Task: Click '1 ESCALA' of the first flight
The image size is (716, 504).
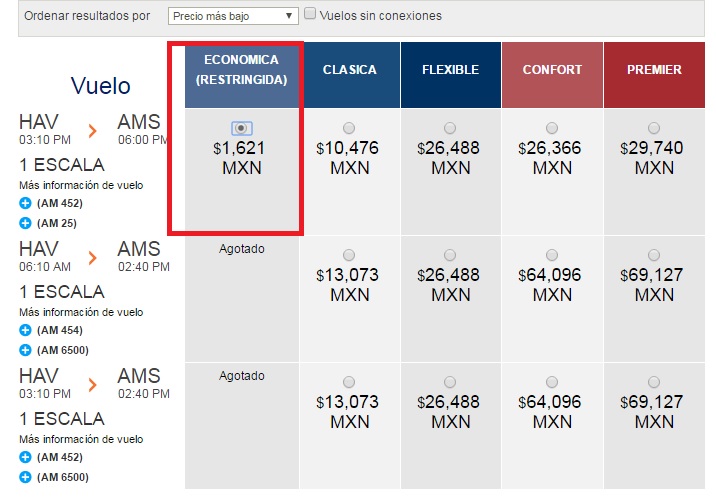Action: [62, 165]
